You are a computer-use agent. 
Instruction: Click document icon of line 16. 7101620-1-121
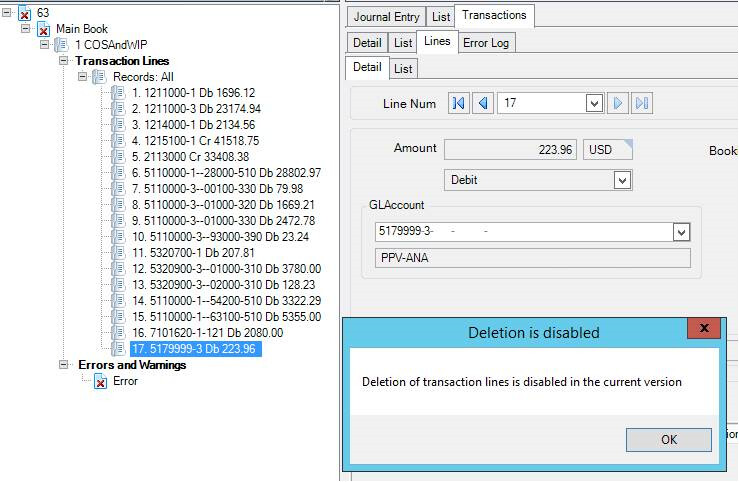coord(118,333)
